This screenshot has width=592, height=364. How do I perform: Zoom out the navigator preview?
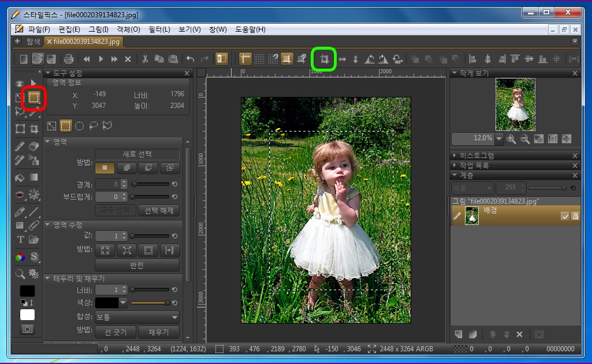click(x=525, y=139)
